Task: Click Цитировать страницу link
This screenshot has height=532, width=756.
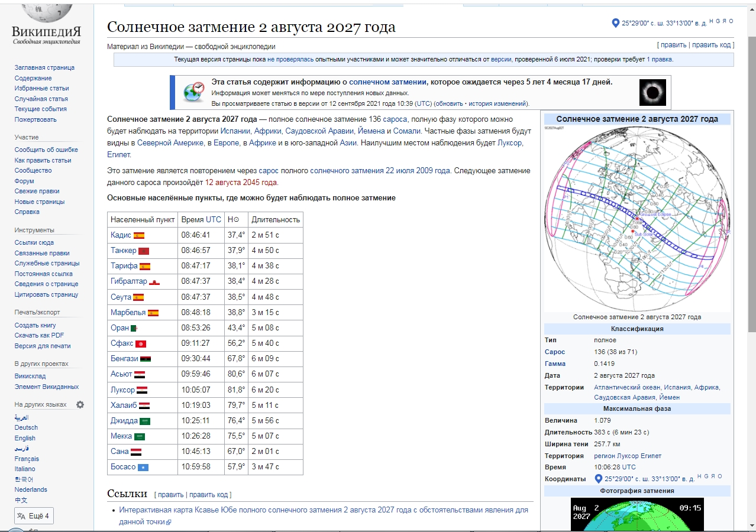Action: click(x=46, y=294)
